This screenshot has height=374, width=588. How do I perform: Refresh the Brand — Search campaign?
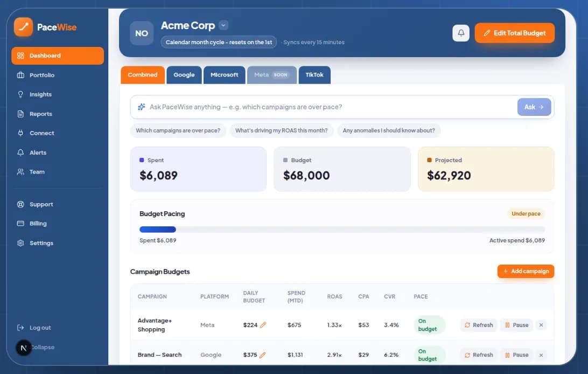479,355
